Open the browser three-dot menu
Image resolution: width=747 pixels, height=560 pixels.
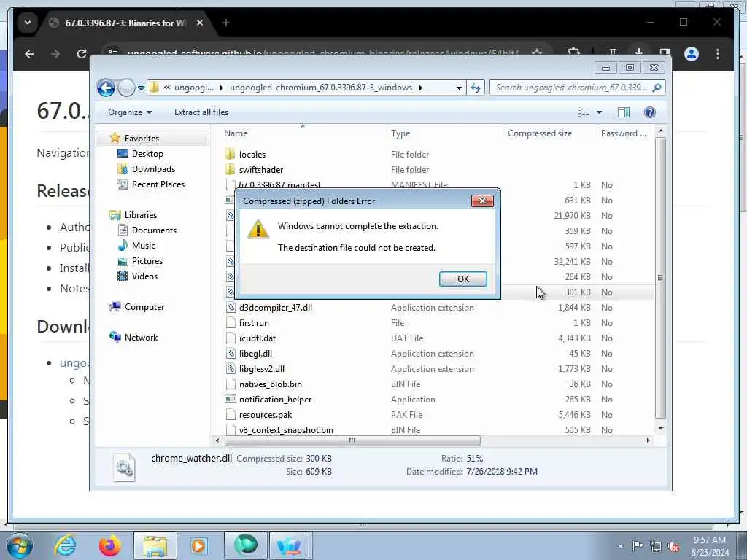[x=718, y=54]
